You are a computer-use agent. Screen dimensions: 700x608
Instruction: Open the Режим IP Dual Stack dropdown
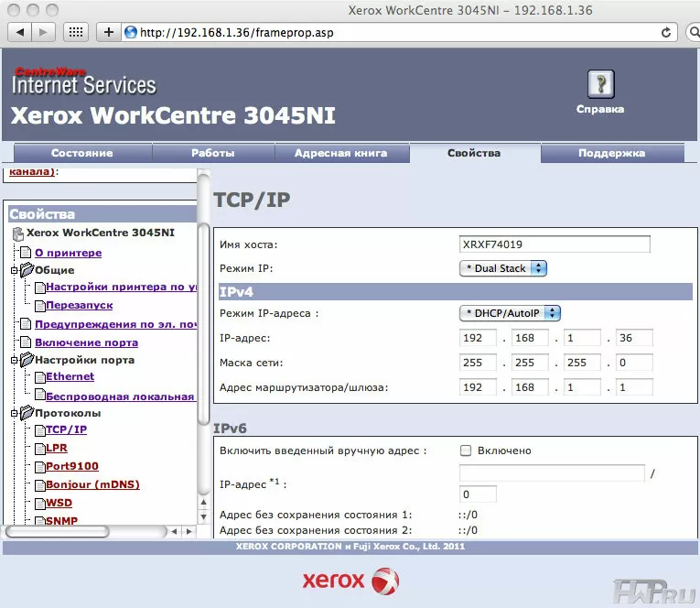tap(502, 268)
